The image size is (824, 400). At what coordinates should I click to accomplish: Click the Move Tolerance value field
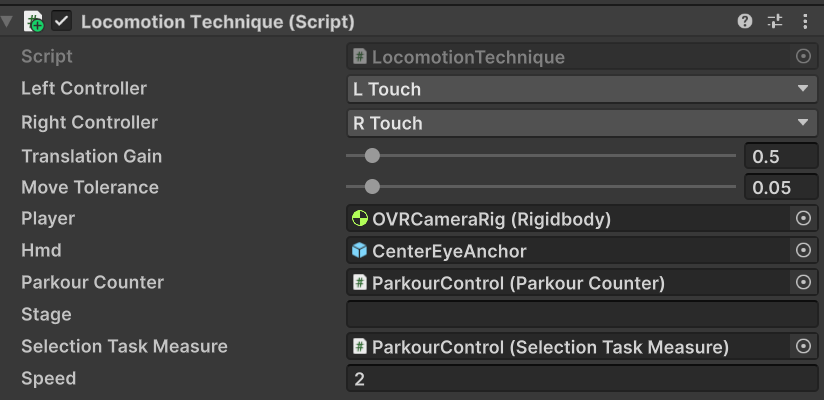point(780,187)
